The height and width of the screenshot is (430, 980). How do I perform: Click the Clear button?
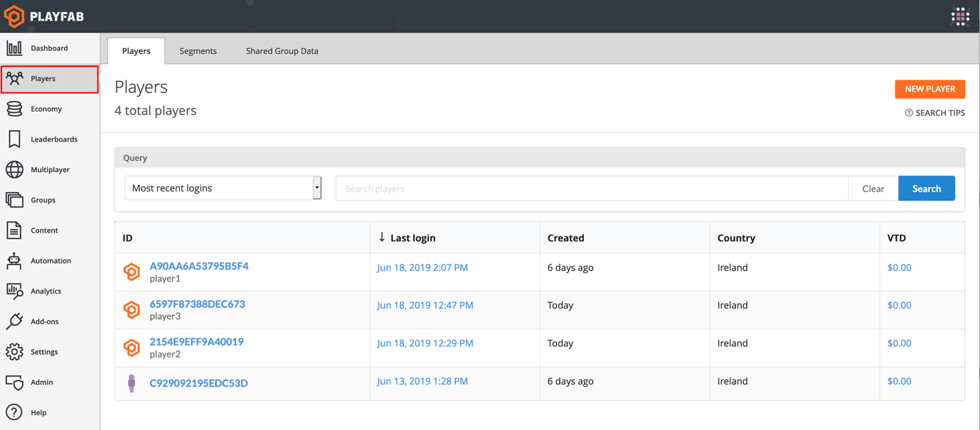pos(873,188)
